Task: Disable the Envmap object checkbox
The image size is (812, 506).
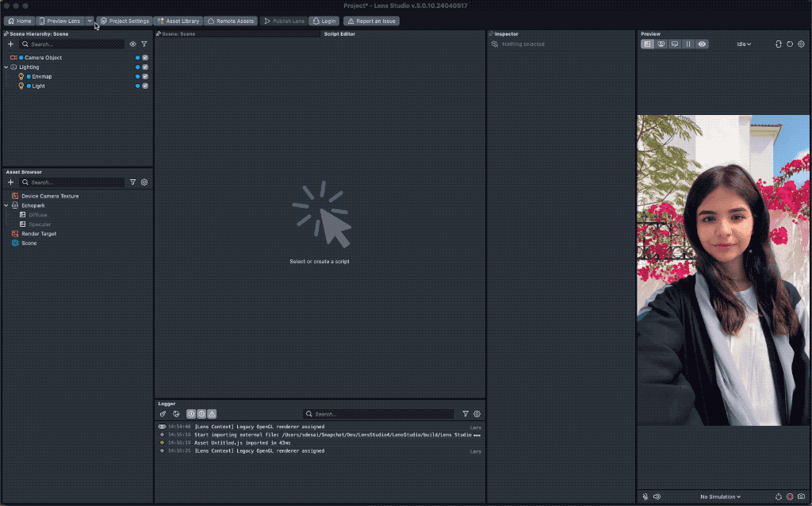Action: (145, 76)
